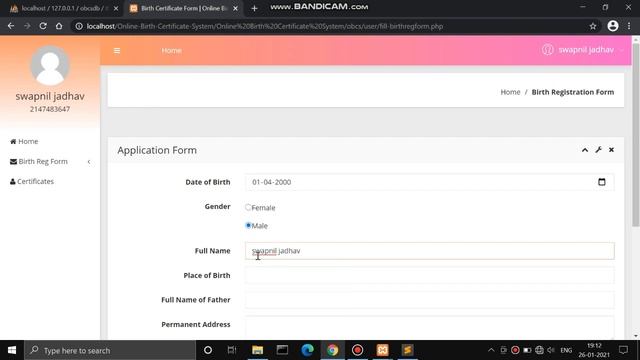640x360 pixels.
Task: Close the localhost phpMyAdmin tab
Action: [x=116, y=8]
